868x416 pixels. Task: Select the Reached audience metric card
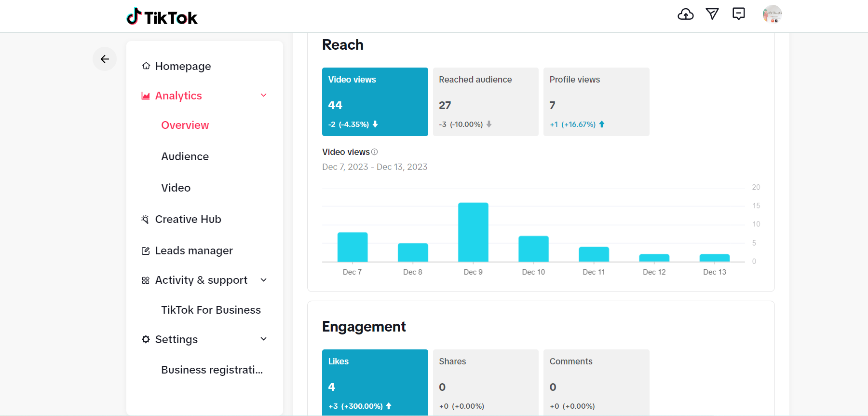[x=486, y=102]
